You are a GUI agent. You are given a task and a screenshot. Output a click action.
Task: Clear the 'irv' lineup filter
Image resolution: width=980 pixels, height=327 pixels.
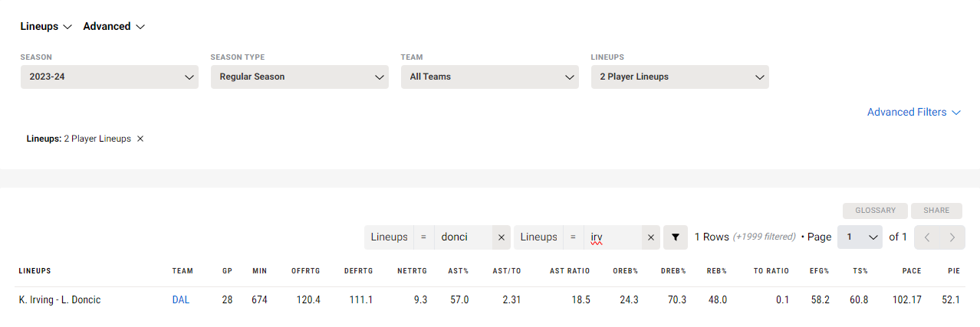point(650,237)
